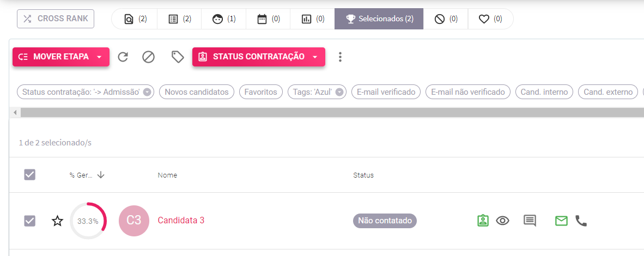
Task: Send email via green envelope icon
Action: coord(561,221)
